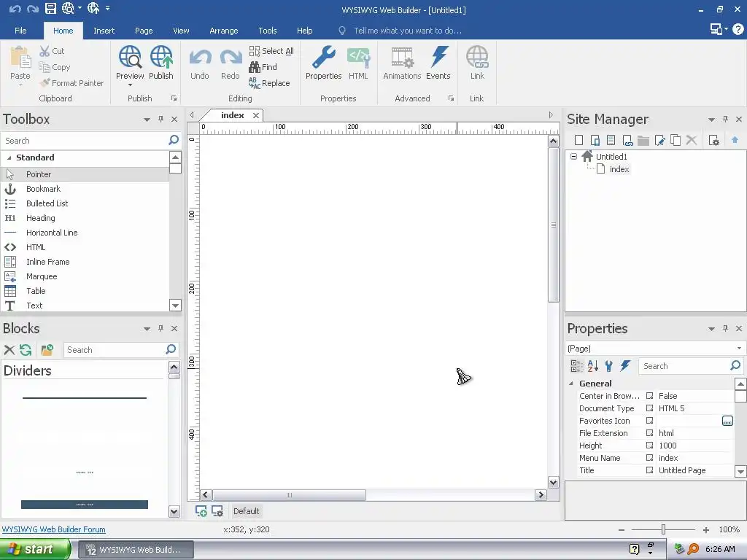
Task: Toggle the Favorites Icon property marker
Action: pos(649,421)
